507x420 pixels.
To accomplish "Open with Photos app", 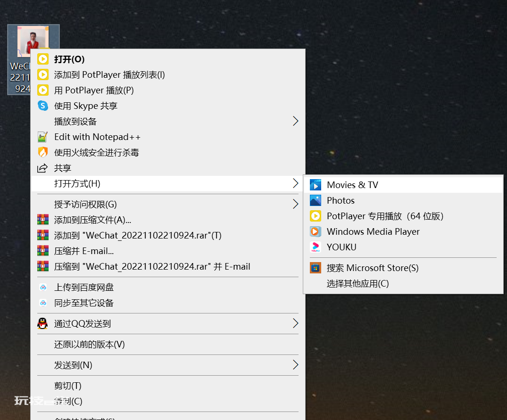I will pos(403,200).
